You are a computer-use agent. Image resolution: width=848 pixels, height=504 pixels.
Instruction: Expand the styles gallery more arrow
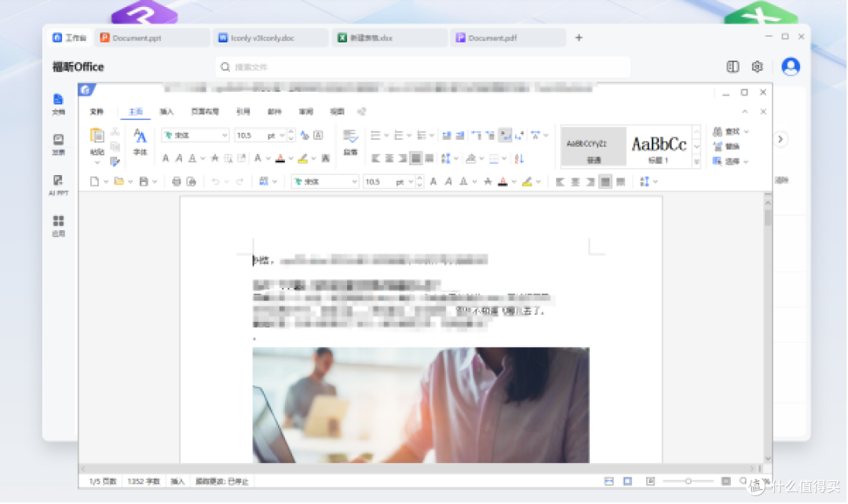click(x=696, y=162)
